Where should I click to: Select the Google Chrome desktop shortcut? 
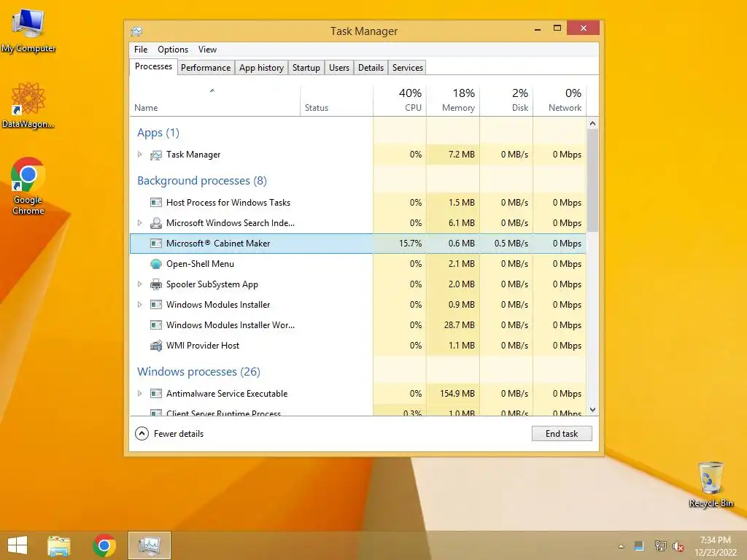tap(28, 186)
